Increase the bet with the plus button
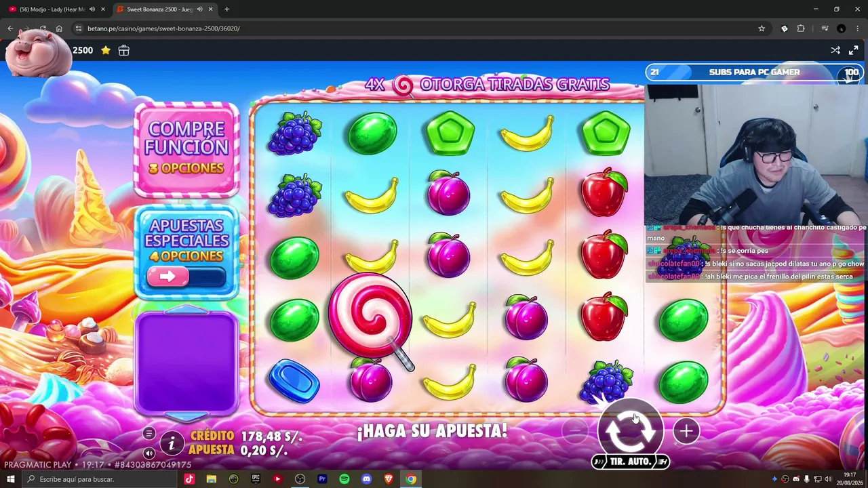This screenshot has width=868, height=488. coord(686,431)
